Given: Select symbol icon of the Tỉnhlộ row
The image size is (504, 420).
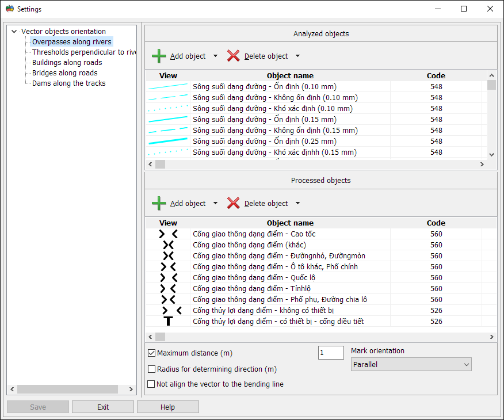Looking at the screenshot, I should click(168, 289).
